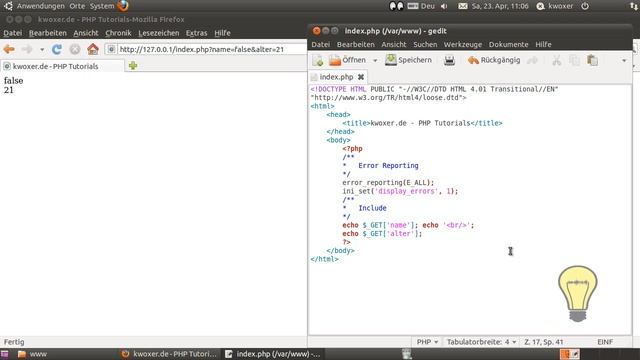
Task: Switch to index.php gedit taskbar button
Action: [273, 354]
